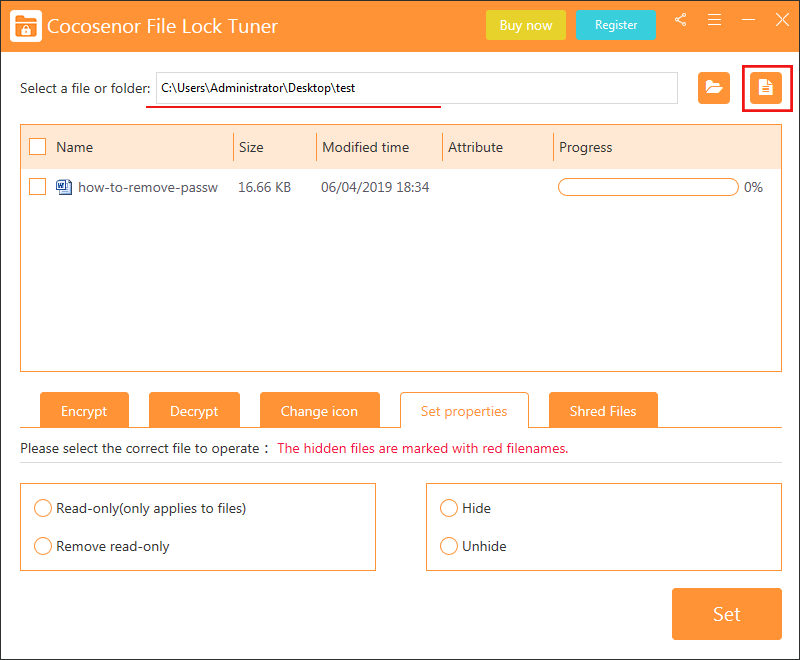800x660 pixels.
Task: Select the Set properties tab
Action: (464, 410)
